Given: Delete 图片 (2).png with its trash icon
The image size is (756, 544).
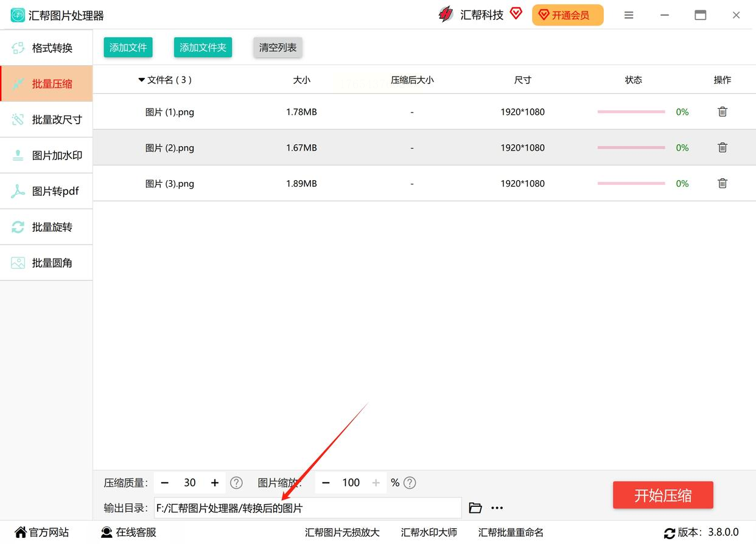Looking at the screenshot, I should [723, 148].
